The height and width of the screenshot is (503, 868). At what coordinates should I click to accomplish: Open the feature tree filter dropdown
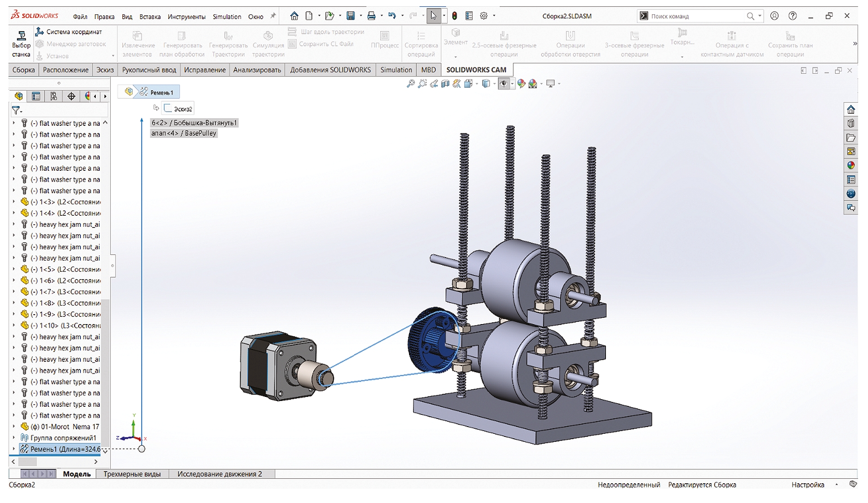click(17, 110)
